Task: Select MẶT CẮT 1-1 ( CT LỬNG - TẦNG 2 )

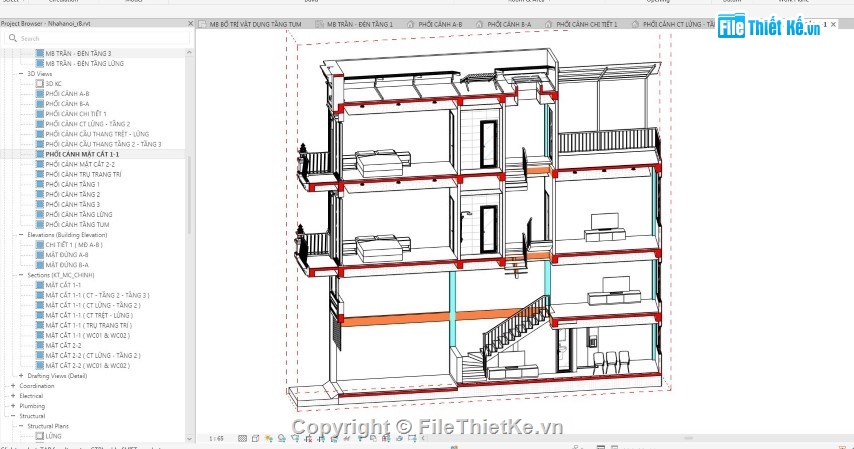Action: tap(93, 305)
